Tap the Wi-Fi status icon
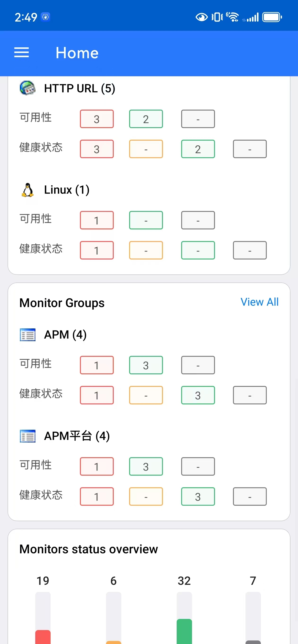Viewport: 298px width, 644px height. 232,17
